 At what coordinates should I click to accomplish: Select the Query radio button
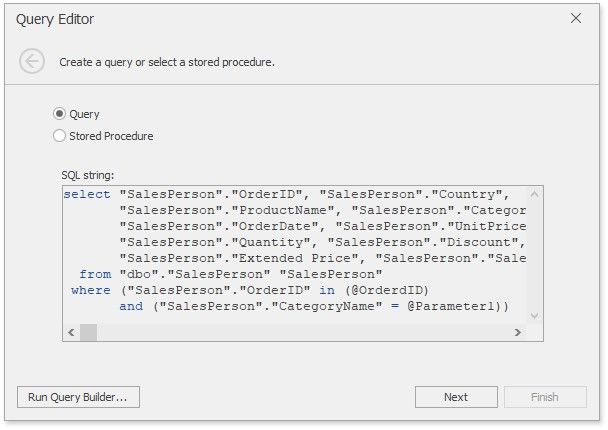[60, 114]
